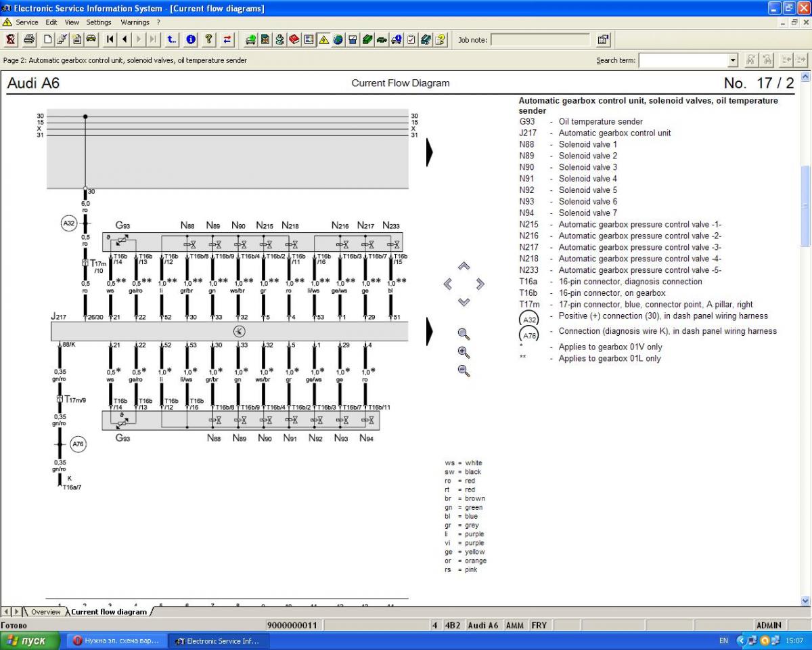The width and height of the screenshot is (812, 650).
Task: Zoom out with the minus magnifier
Action: click(x=464, y=370)
